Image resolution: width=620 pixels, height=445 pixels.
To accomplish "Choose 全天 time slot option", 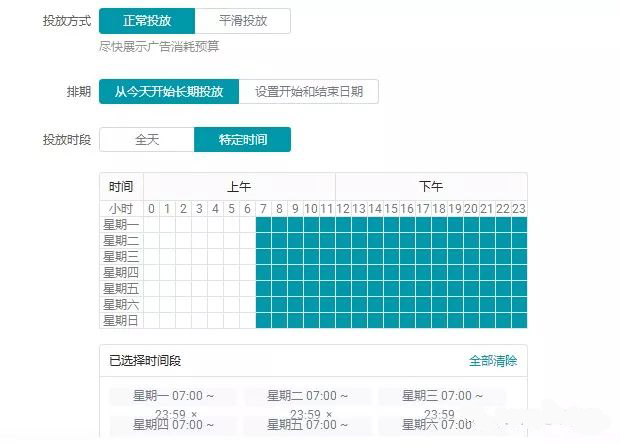I will [x=147, y=140].
